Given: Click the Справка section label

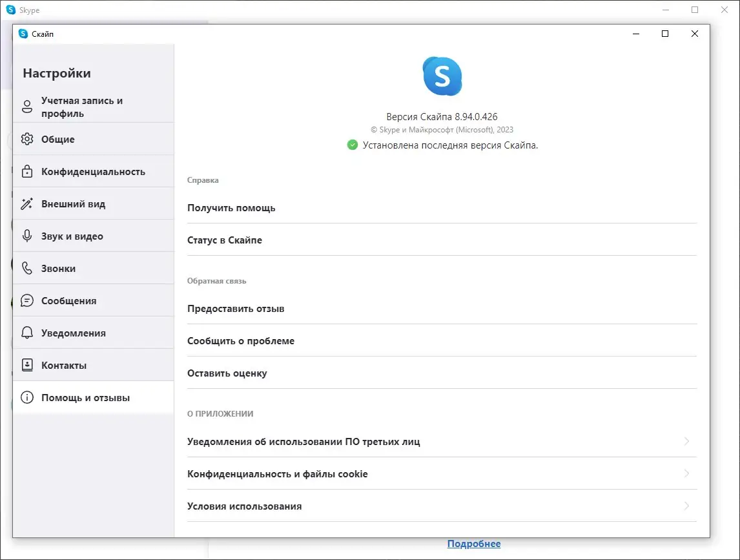Looking at the screenshot, I should (203, 180).
